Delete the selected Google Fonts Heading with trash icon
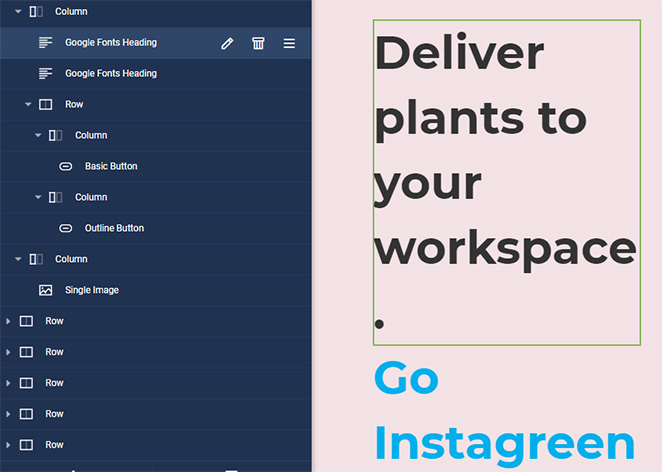This screenshot has height=472, width=662. tap(258, 43)
